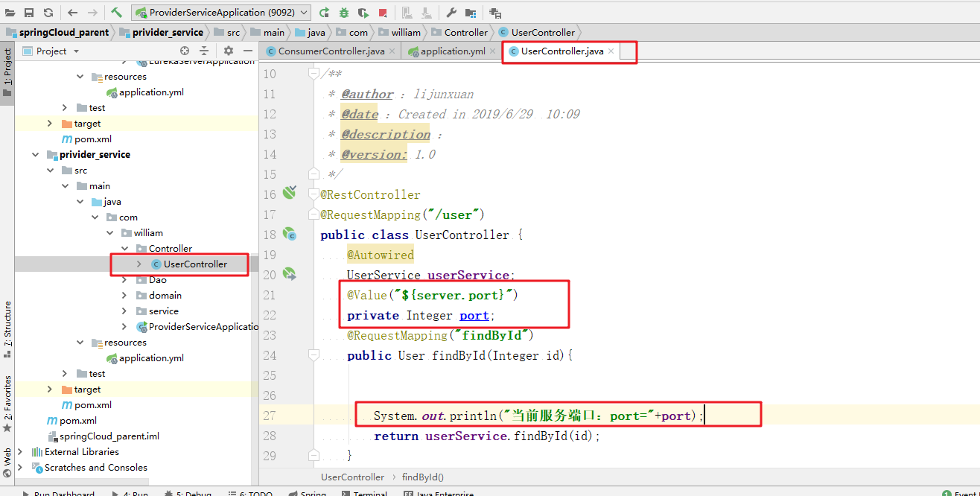Collapse the Controller package arrow
This screenshot has width=980, height=496.
[124, 248]
